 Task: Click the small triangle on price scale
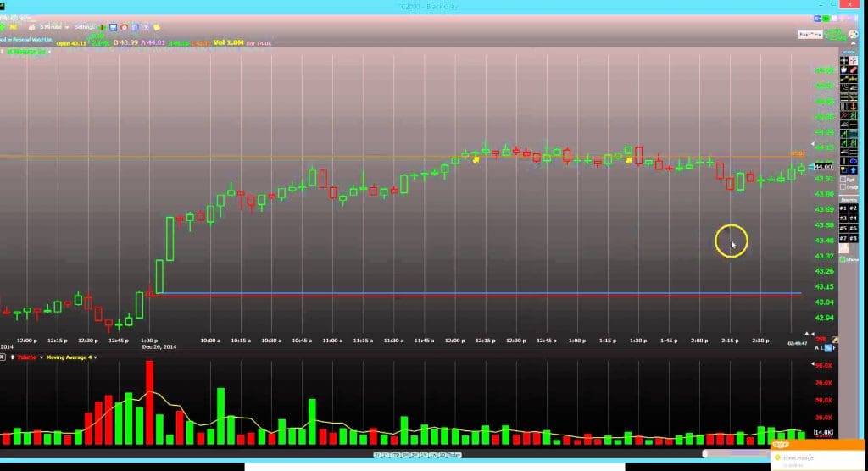tap(813, 144)
